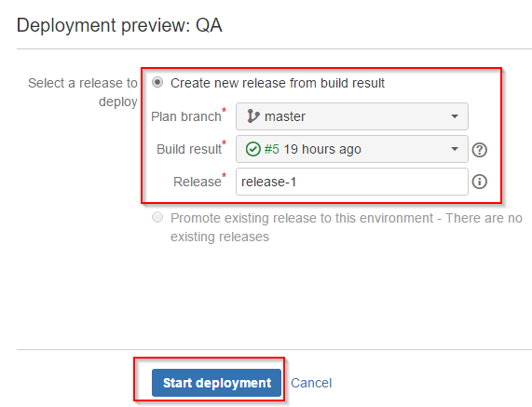Click the 19 hours ago build text

(x=322, y=149)
